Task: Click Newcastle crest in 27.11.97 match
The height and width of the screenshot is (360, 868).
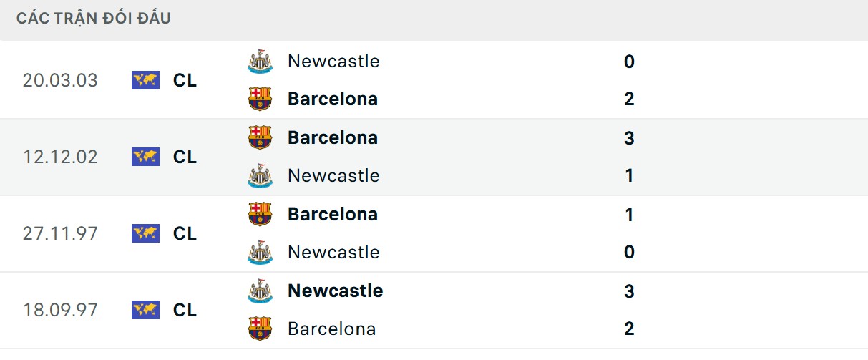Action: click(x=260, y=252)
